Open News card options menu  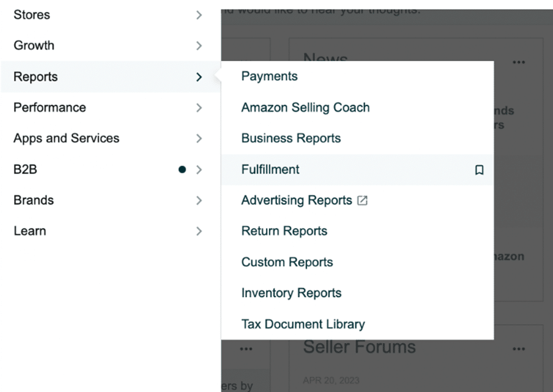(518, 62)
